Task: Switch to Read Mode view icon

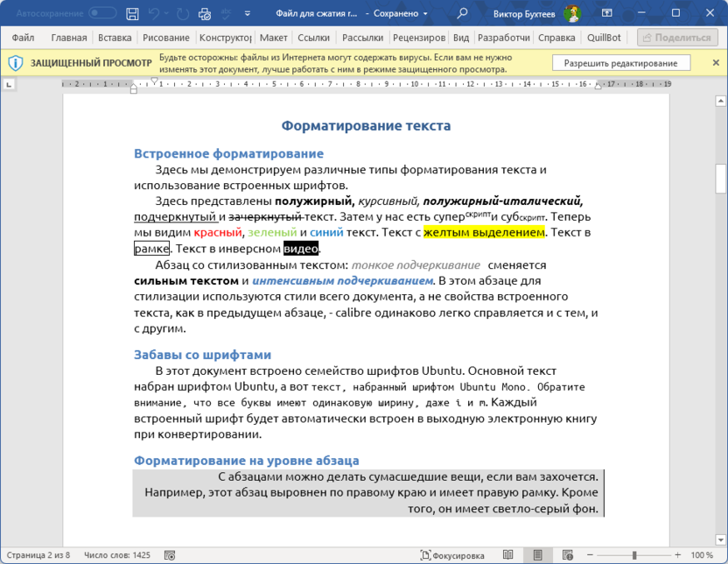Action: (x=508, y=555)
